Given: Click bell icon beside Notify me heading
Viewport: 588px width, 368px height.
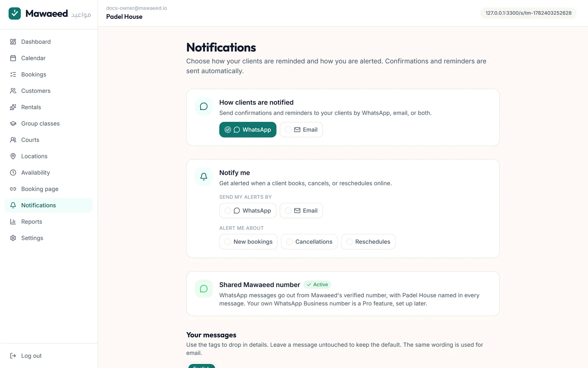Looking at the screenshot, I should coord(204,177).
